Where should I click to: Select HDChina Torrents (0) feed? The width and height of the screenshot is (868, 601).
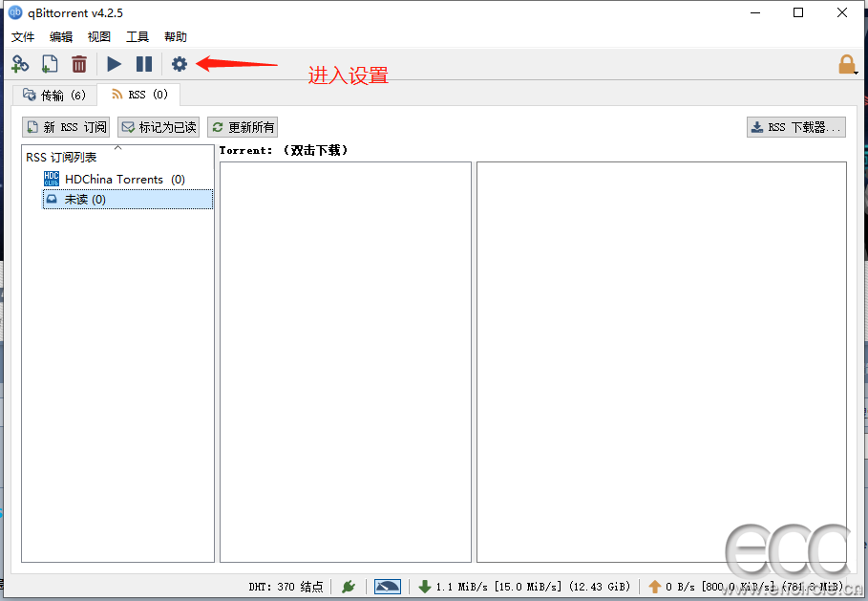tap(124, 180)
